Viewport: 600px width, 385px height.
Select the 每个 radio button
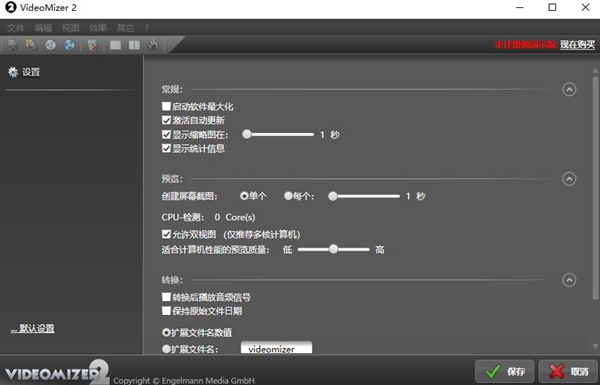click(x=288, y=196)
